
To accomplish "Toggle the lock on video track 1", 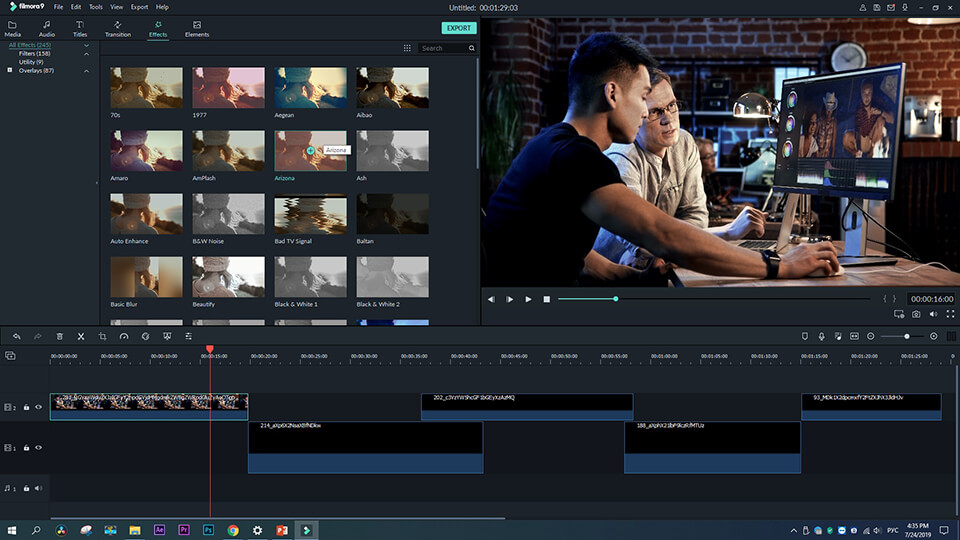I will point(26,448).
